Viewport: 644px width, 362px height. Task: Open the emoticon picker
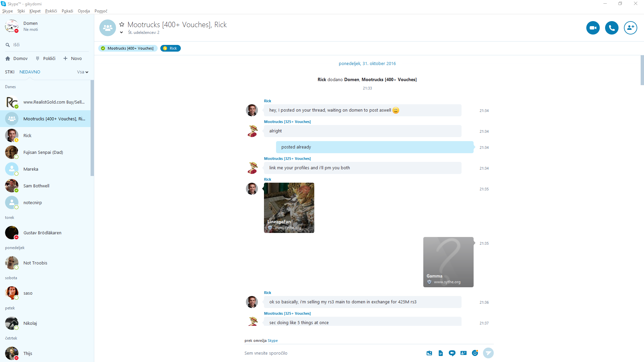coord(475,353)
